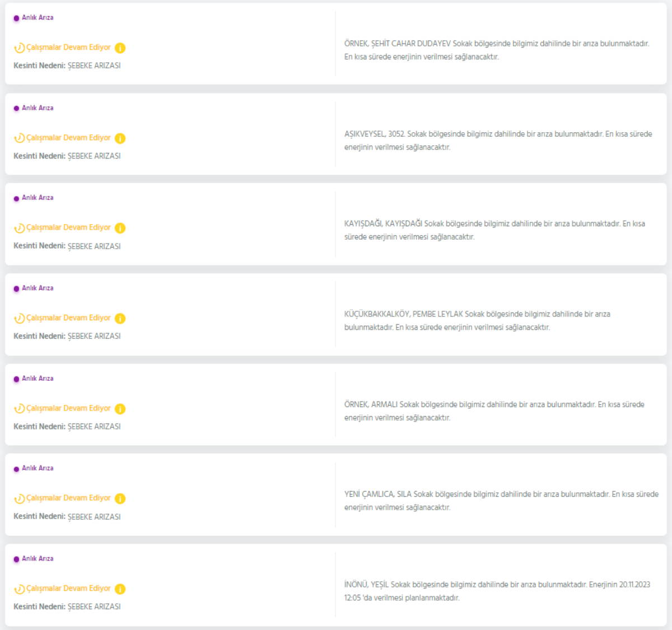Click the İNÖNÜ, YEŞİL Sokak outage description
Screen dimensions: 672x630
tap(497, 591)
